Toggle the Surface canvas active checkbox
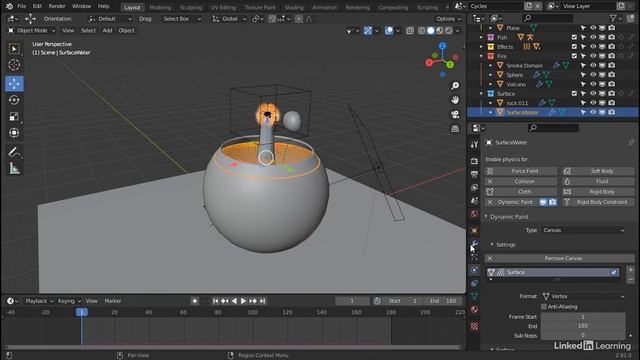The width and height of the screenshot is (640, 360). pos(614,272)
